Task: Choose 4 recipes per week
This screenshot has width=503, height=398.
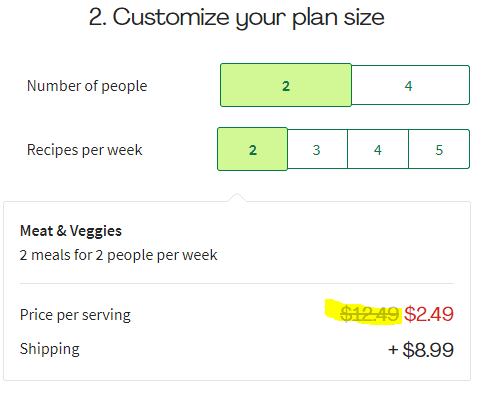Action: (x=378, y=149)
